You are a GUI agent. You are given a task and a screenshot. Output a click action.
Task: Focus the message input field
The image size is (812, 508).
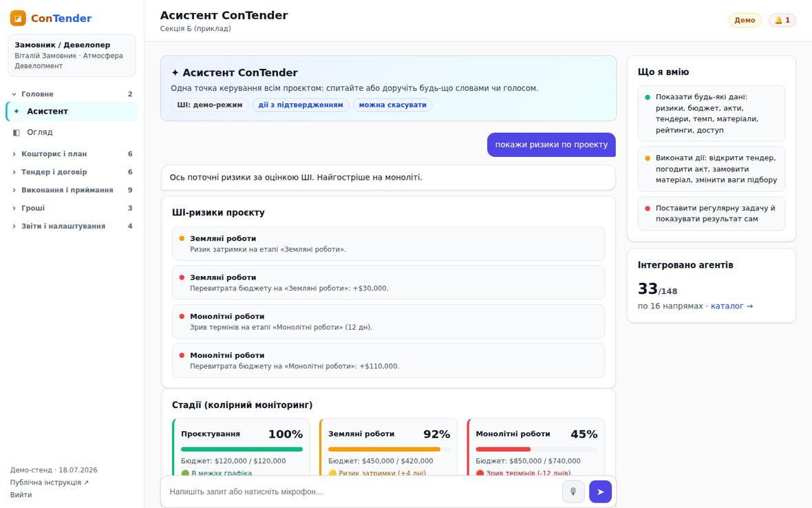tap(363, 491)
